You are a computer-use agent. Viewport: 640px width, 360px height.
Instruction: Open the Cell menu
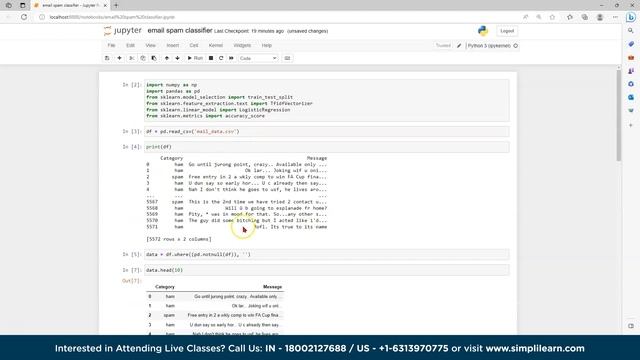coord(194,45)
